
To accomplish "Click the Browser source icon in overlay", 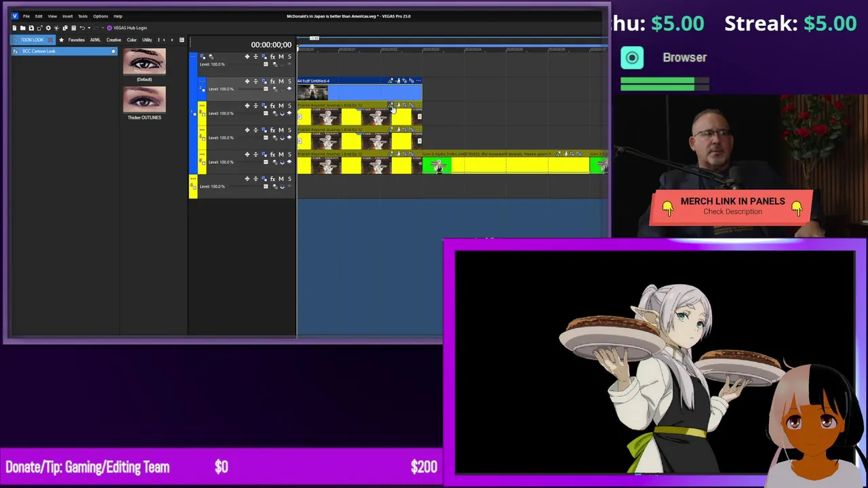I will click(x=632, y=58).
